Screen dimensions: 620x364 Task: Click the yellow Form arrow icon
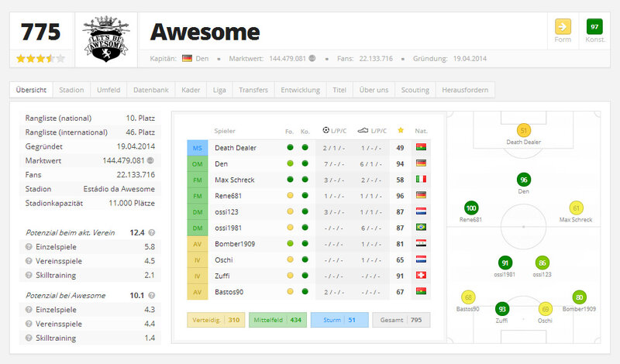(563, 27)
